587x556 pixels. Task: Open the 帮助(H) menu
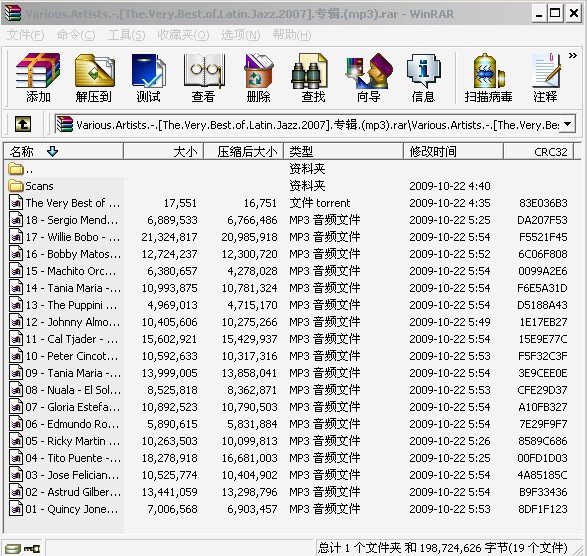coord(292,35)
